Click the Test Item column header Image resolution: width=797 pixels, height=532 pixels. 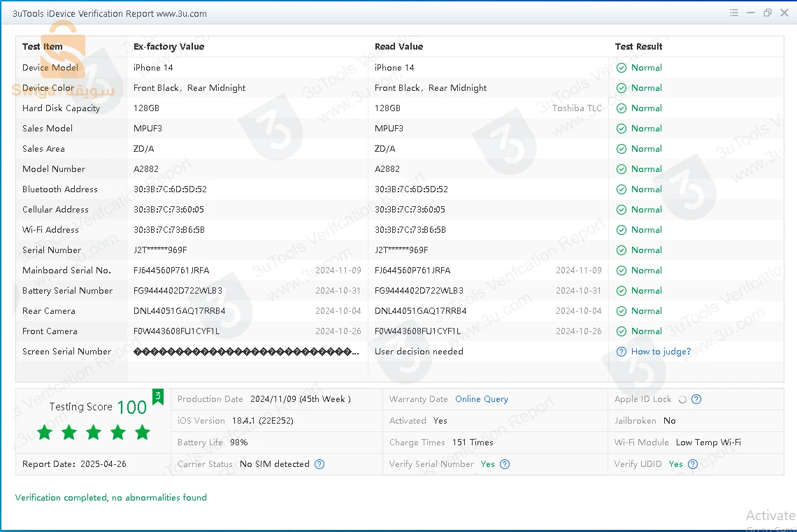(x=42, y=46)
